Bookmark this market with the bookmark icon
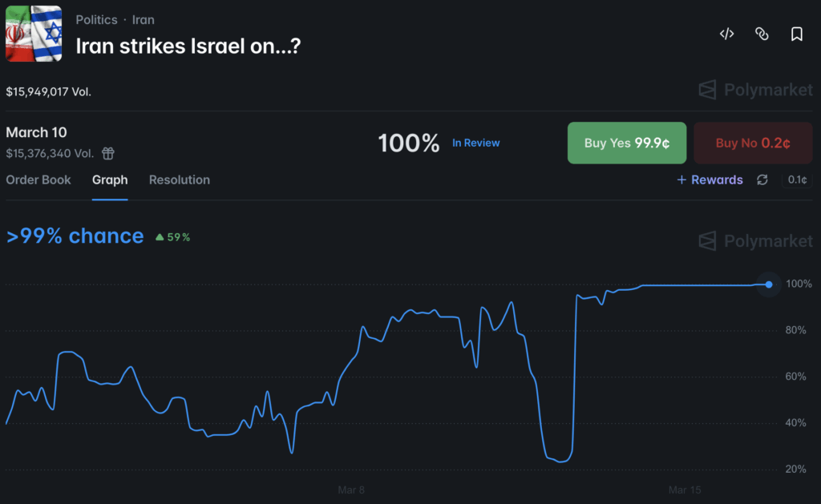The height and width of the screenshot is (504, 821). (x=796, y=34)
